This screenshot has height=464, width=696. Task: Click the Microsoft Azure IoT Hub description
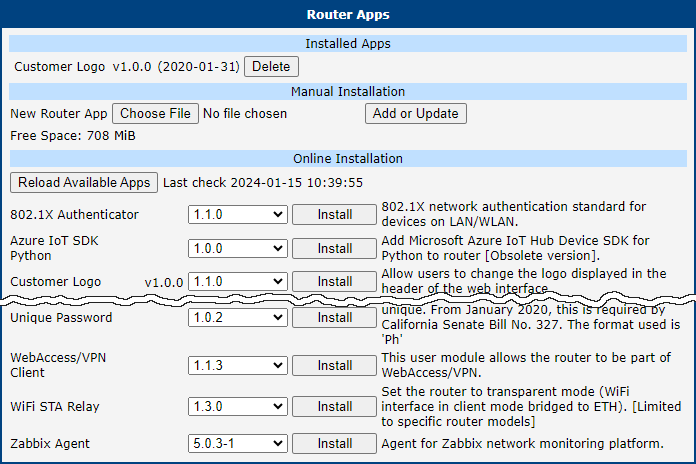515,248
